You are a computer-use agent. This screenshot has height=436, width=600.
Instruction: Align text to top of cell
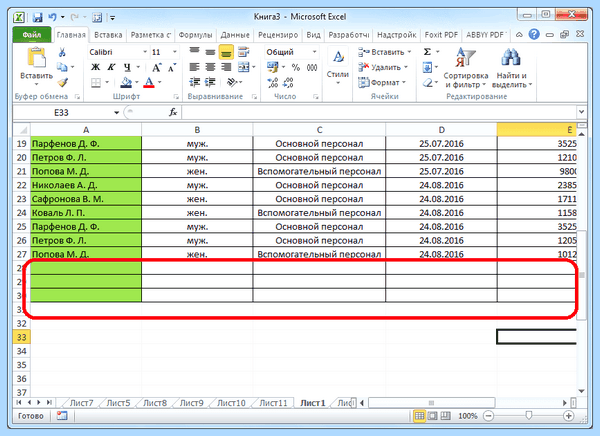tap(194, 52)
